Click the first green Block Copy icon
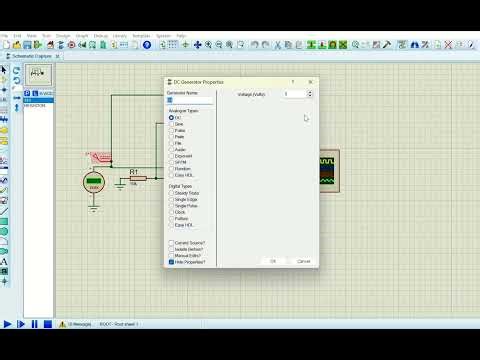Screen dimensions: 480x360 click(x=311, y=45)
